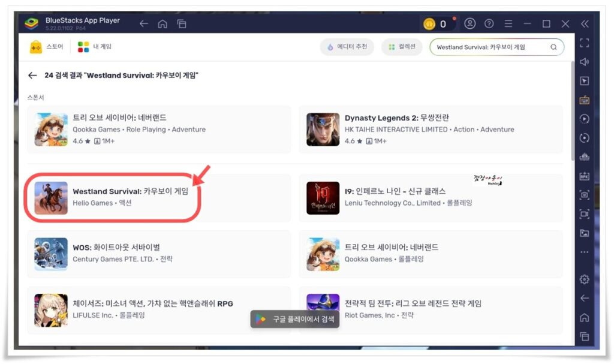Click the sidebar home icon near bottom

point(584,317)
